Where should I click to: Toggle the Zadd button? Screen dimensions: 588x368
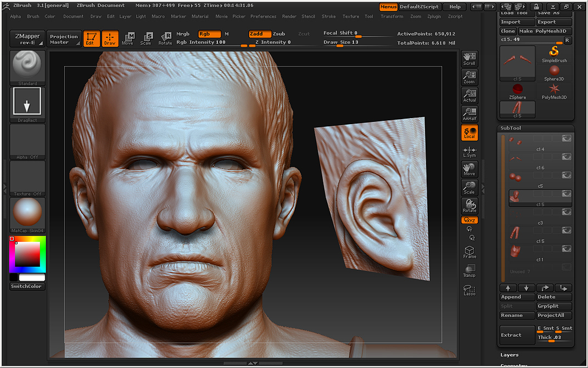[260, 34]
